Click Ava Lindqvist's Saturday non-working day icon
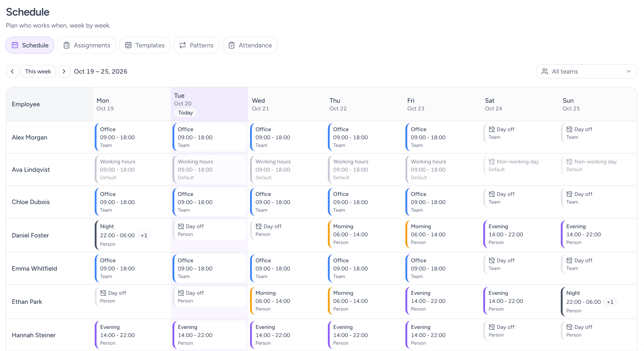Image resolution: width=644 pixels, height=351 pixels. [492, 162]
